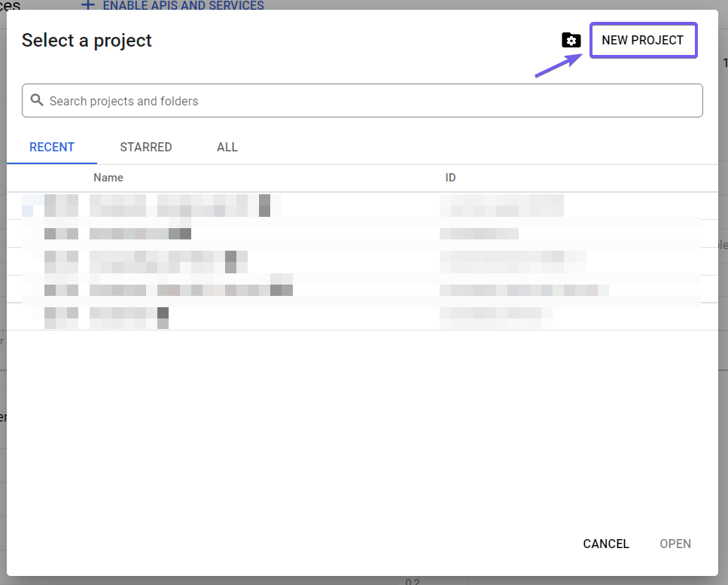Sort projects by the ID column

tap(450, 178)
